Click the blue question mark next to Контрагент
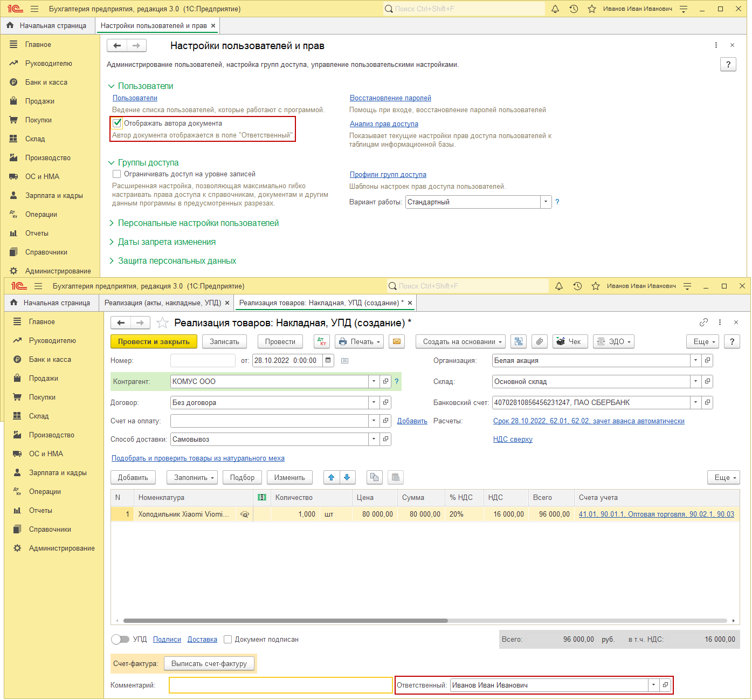The image size is (752, 700). (x=397, y=381)
